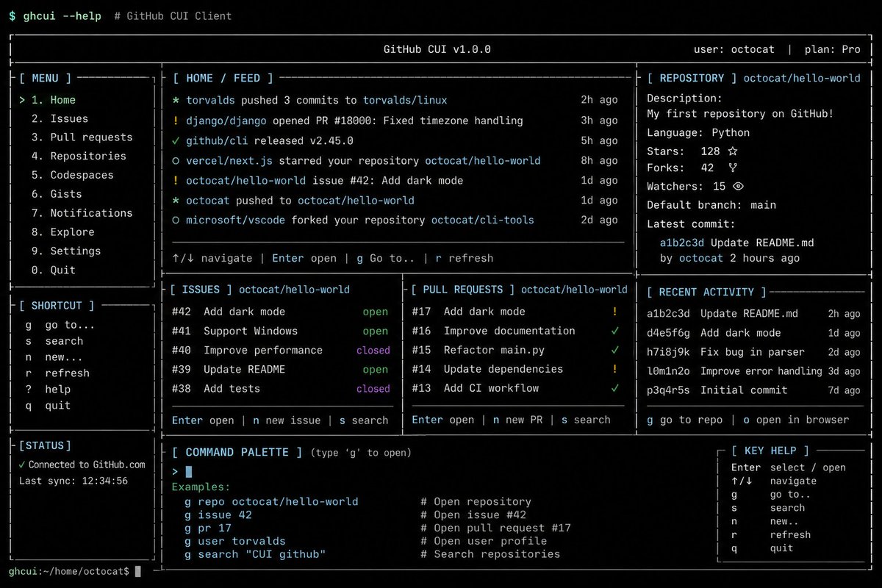Image resolution: width=882 pixels, height=588 pixels.
Task: Click the checkmark before github/cli release entry
Action: pyautogui.click(x=176, y=140)
